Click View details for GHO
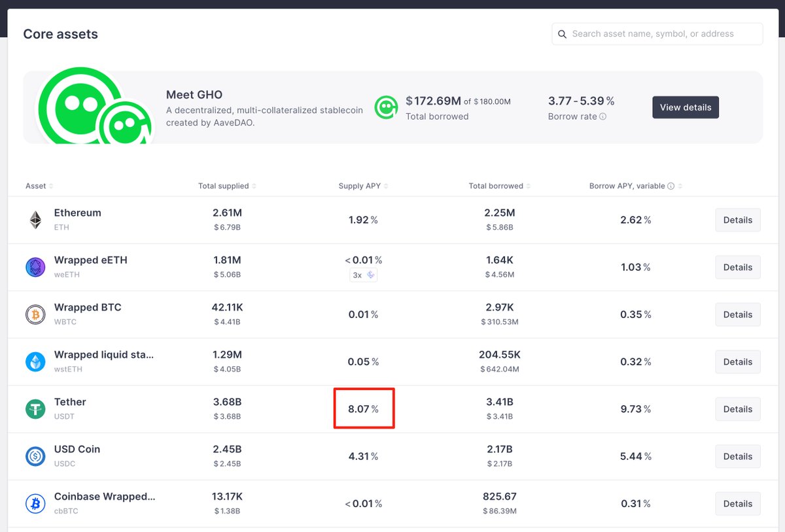Viewport: 785px width, 532px height. click(x=686, y=107)
